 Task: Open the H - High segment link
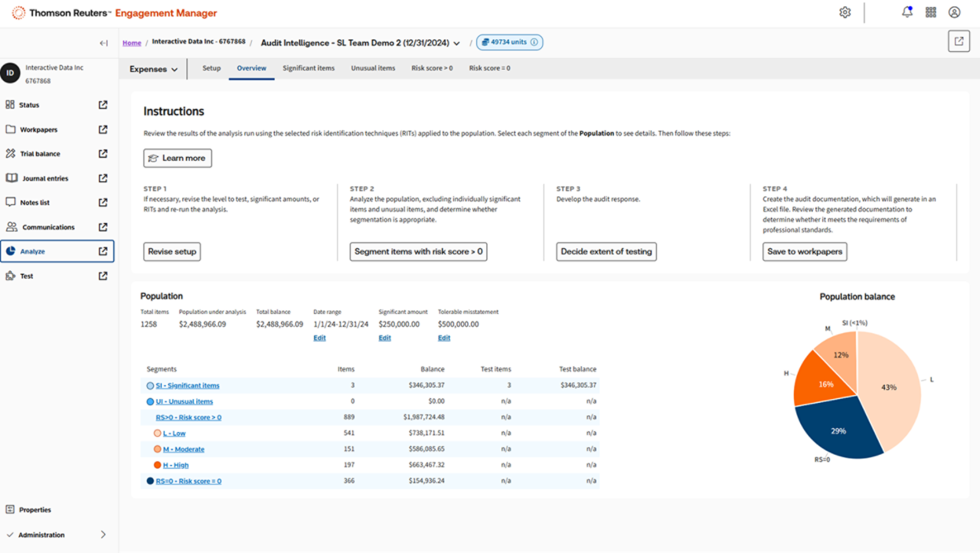click(x=175, y=465)
